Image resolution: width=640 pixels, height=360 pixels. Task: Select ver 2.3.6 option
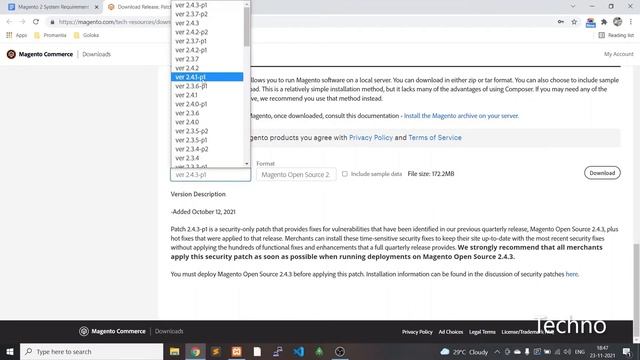point(207,113)
